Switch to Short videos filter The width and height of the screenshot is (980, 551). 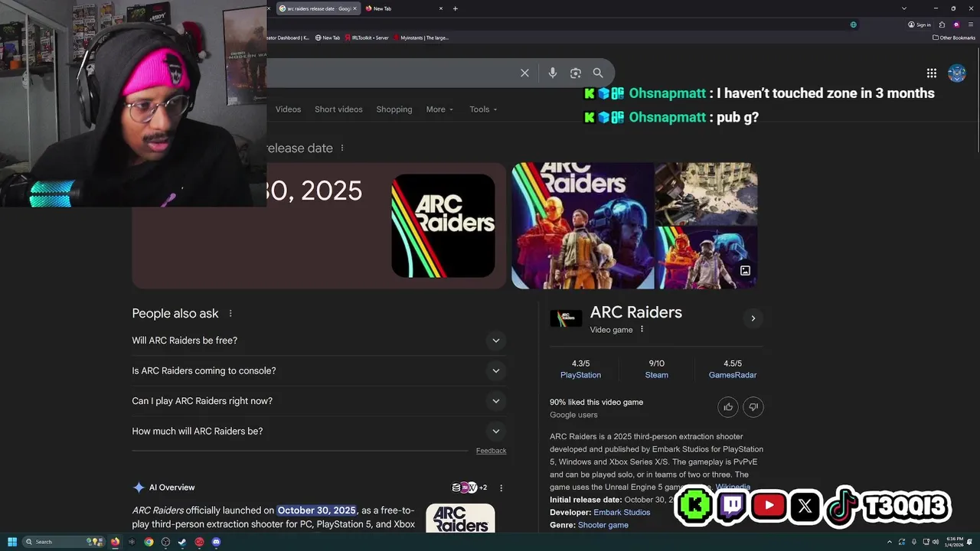tap(338, 109)
